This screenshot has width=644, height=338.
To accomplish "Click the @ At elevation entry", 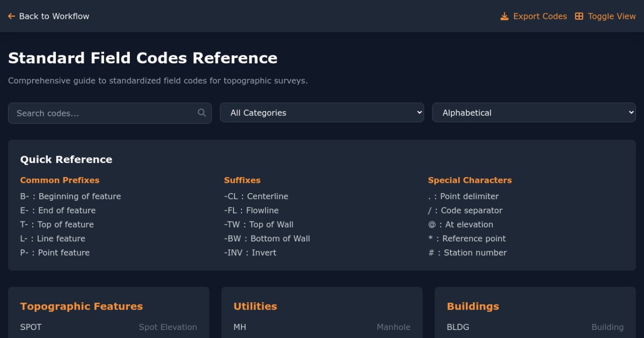I will [x=460, y=225].
